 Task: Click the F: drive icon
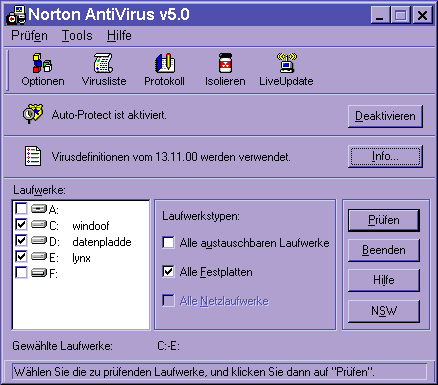(x=39, y=273)
